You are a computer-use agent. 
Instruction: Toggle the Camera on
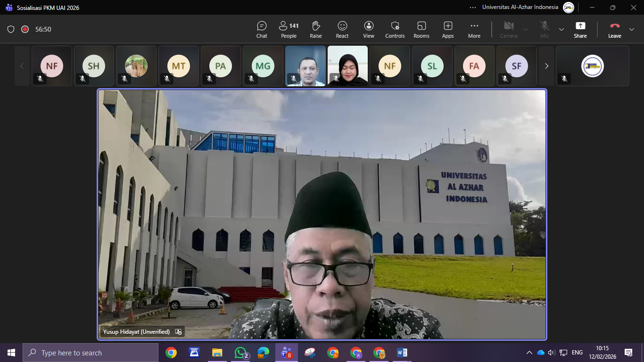coord(508,29)
